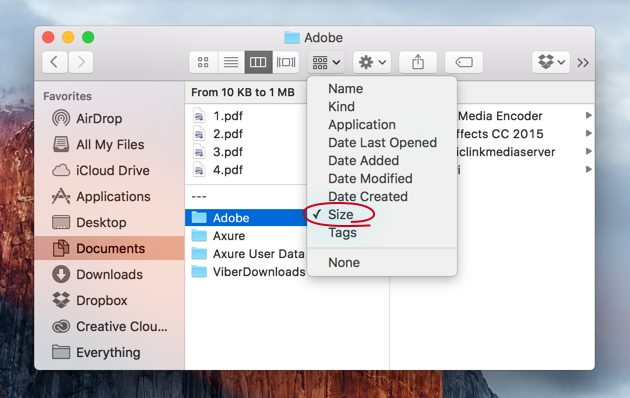This screenshot has width=630, height=398.
Task: Show more toolbar items via double chevron
Action: point(583,63)
